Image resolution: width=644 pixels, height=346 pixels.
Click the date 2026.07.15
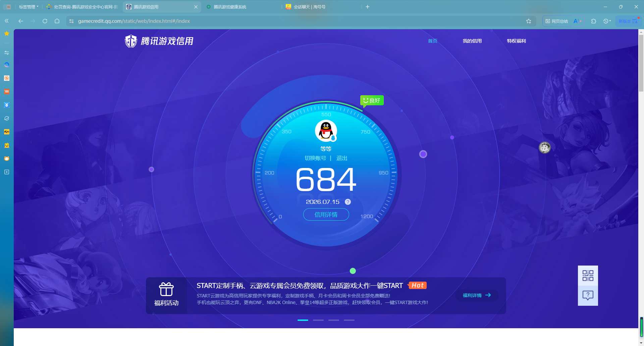click(323, 202)
